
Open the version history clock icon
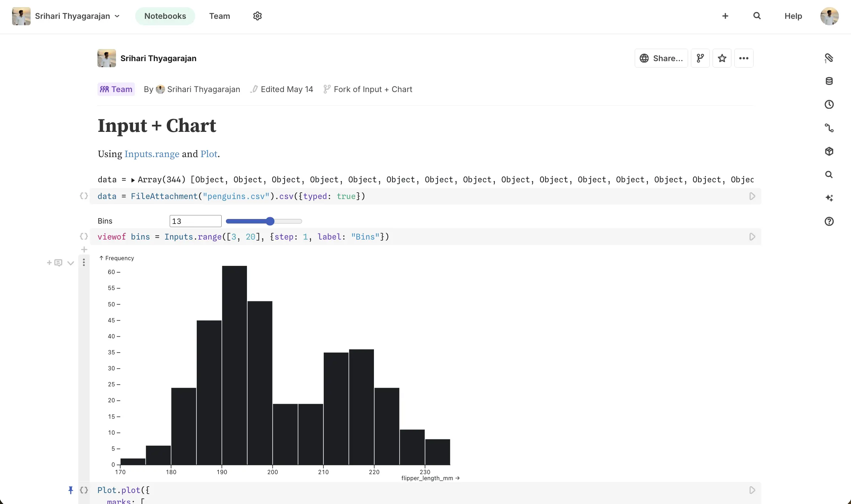coord(829,104)
